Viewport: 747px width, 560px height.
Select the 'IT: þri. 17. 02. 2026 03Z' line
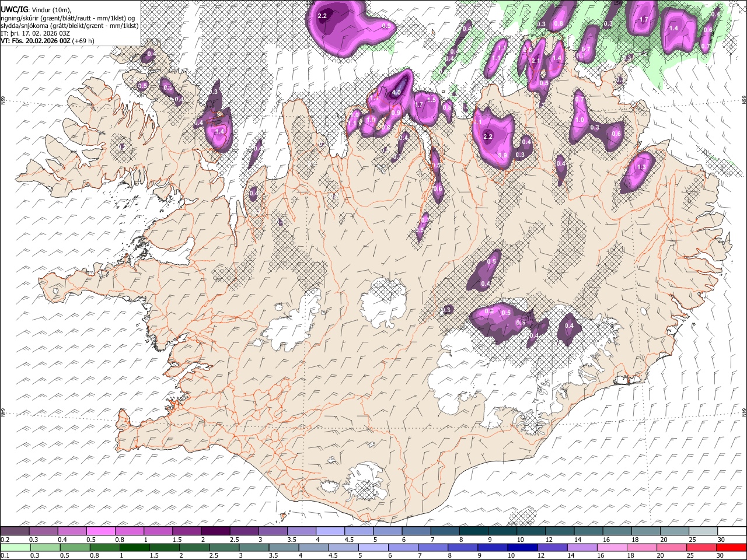(x=36, y=33)
